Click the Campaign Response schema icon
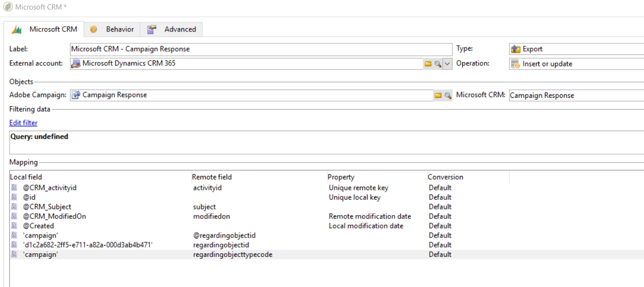Screen dimensions: 644x287 click(75, 95)
